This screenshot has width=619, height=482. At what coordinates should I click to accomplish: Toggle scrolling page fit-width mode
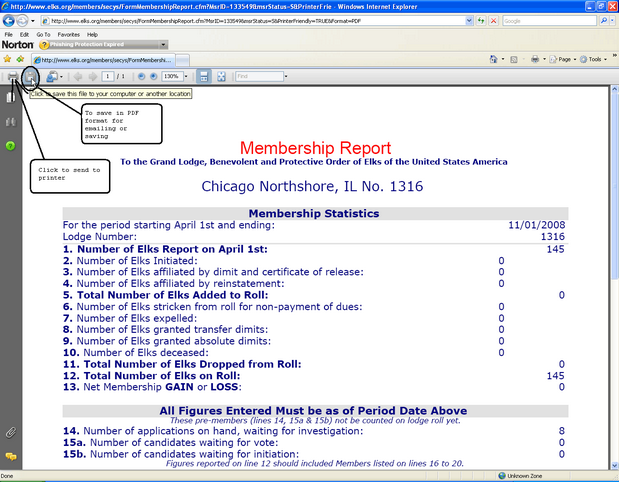204,77
